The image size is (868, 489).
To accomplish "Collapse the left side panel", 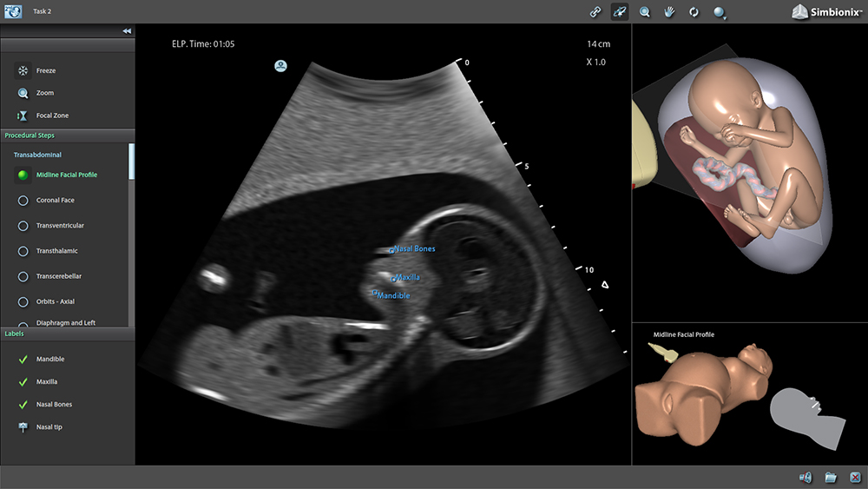I will click(127, 31).
